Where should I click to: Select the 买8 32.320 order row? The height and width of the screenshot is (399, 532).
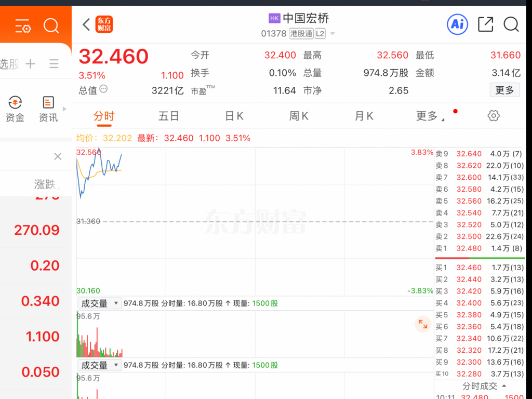pyautogui.click(x=480, y=350)
